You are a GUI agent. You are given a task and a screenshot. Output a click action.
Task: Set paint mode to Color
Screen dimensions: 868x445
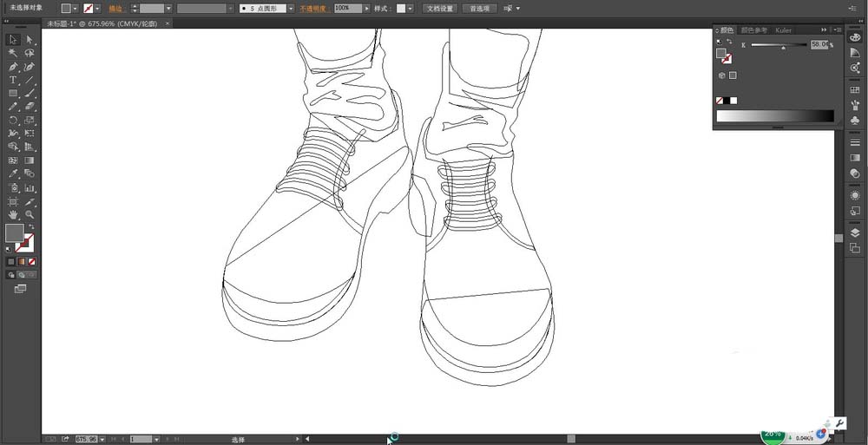coord(10,262)
